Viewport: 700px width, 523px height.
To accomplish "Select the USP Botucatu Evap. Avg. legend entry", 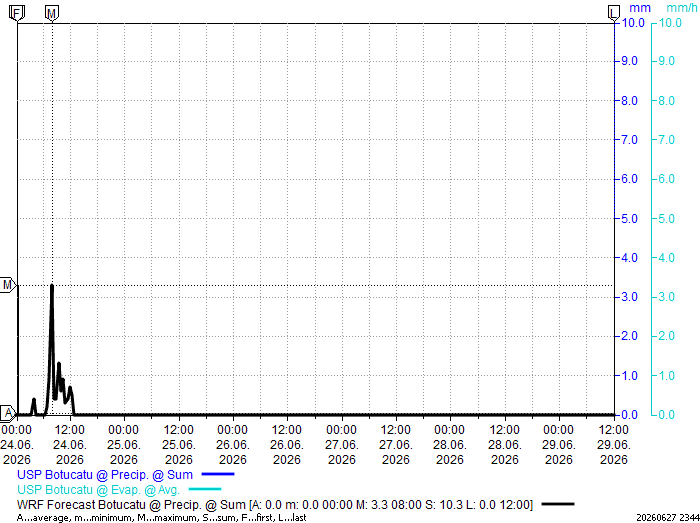I will point(98,490).
